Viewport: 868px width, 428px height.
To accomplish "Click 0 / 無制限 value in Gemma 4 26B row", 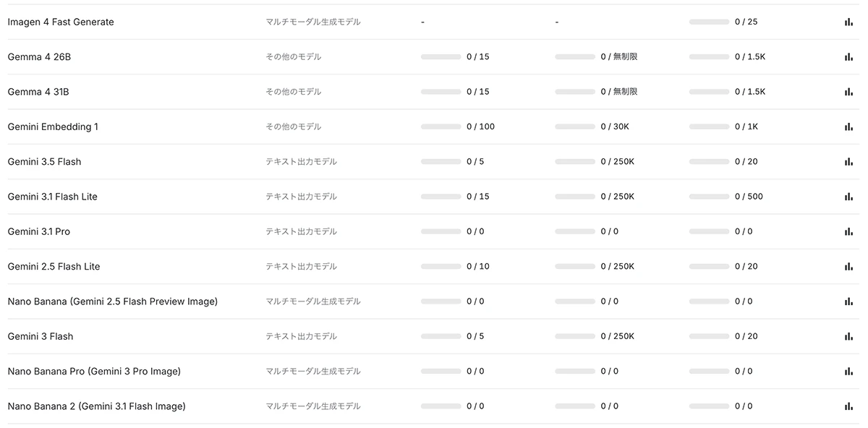I will click(x=619, y=56).
